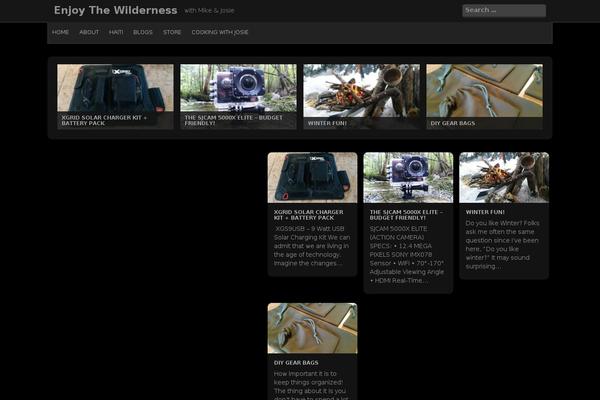Focus the Search input field

(504, 11)
